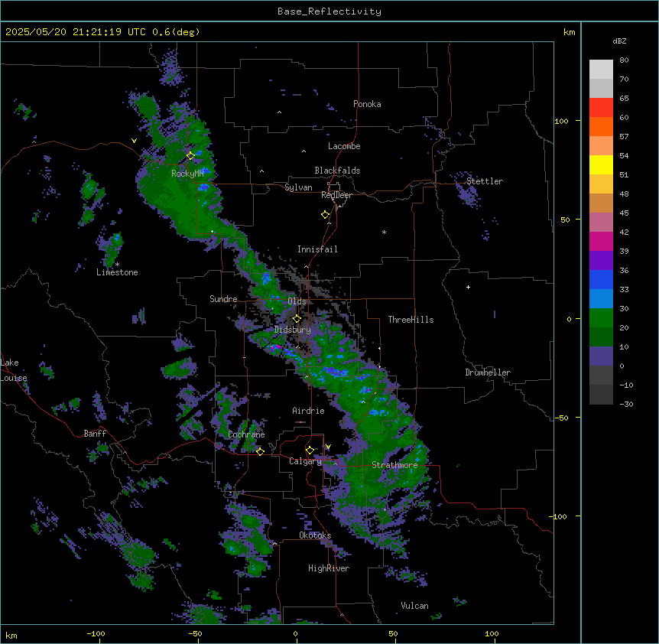The height and width of the screenshot is (644, 659).
Task: Click the Vulcan city label
Action: (x=415, y=606)
